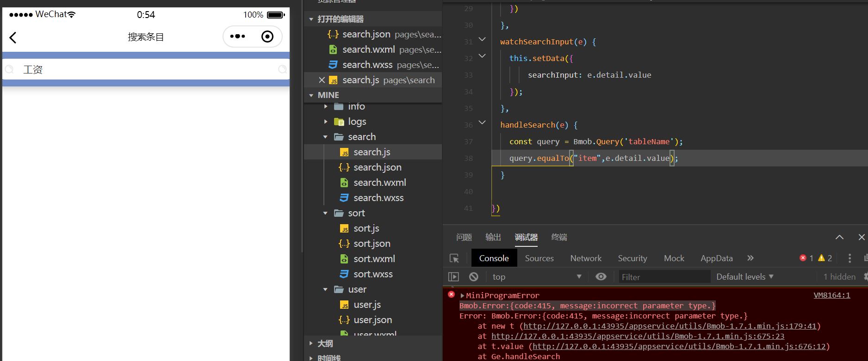
Task: Toggle the console sidebar icon
Action: click(453, 277)
